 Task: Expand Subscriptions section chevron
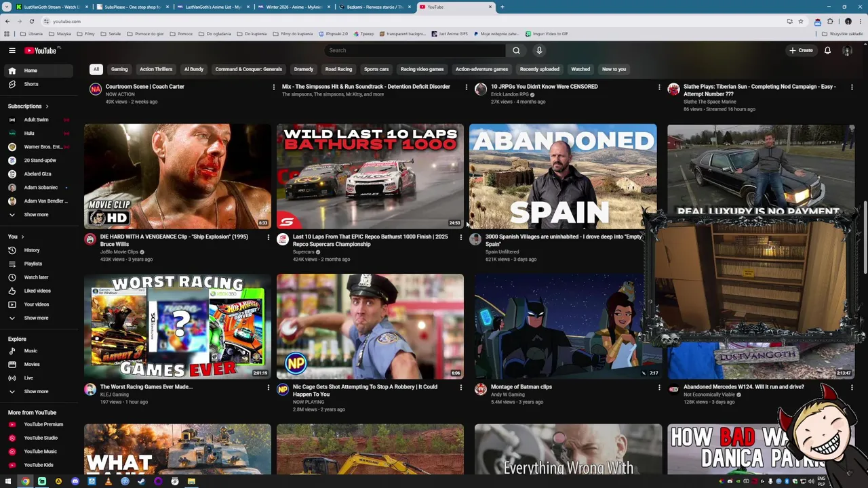(x=47, y=106)
